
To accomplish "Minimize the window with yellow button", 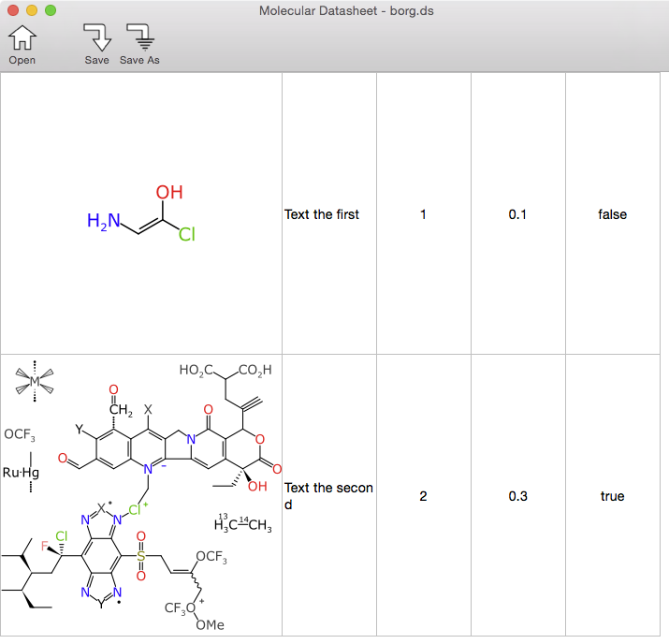I will [x=32, y=11].
